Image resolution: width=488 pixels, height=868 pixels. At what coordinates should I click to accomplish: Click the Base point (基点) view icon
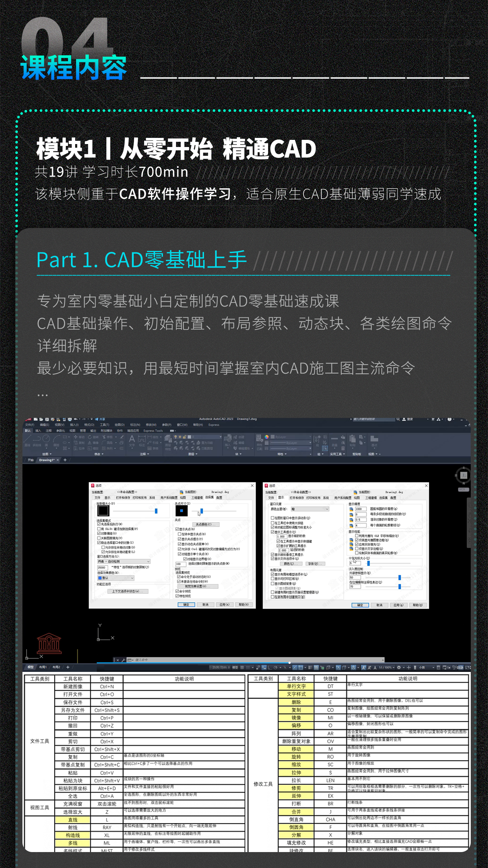click(x=374, y=439)
